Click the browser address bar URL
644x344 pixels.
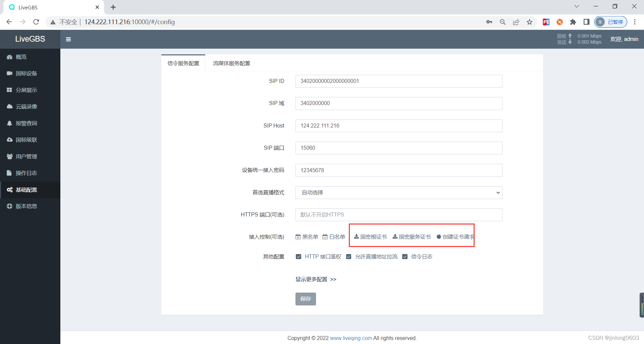[x=129, y=22]
